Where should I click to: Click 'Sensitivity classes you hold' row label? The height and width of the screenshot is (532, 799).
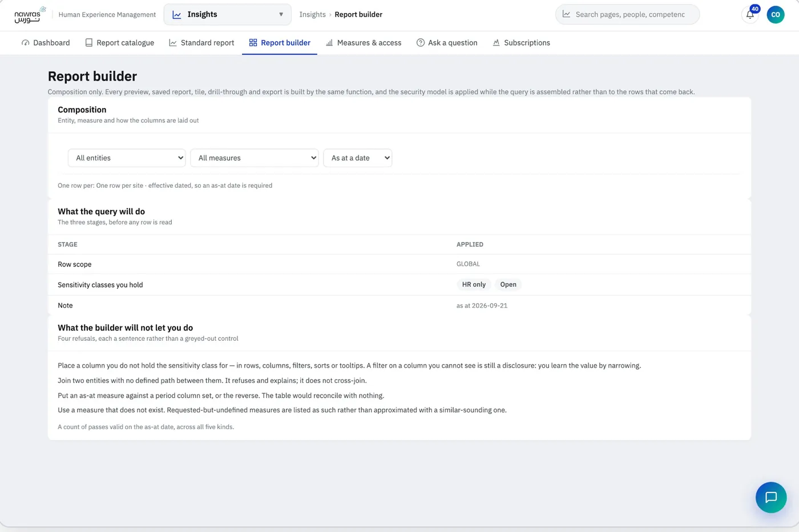[x=100, y=285]
